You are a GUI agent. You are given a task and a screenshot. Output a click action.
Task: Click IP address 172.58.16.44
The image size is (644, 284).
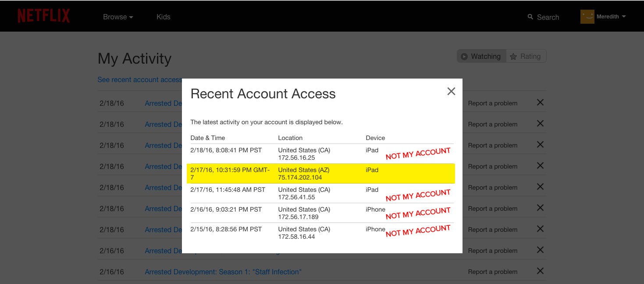click(x=296, y=237)
